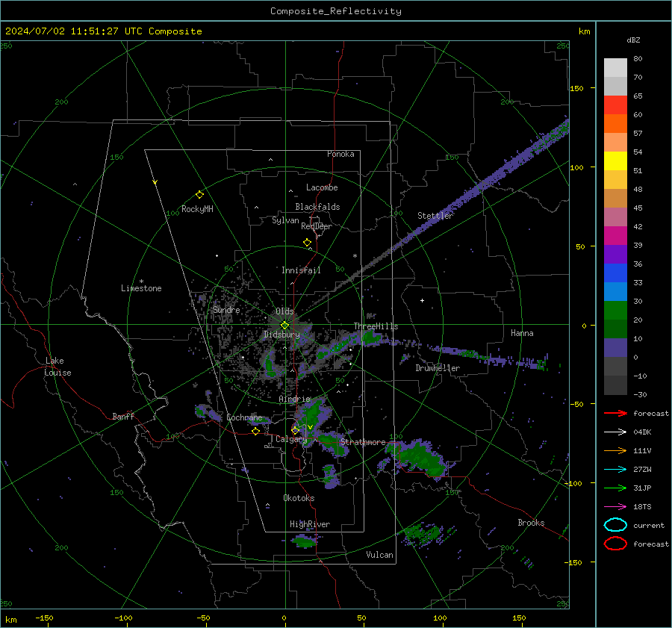Click the Calgary city label
The width and height of the screenshot is (672, 628).
291,439
